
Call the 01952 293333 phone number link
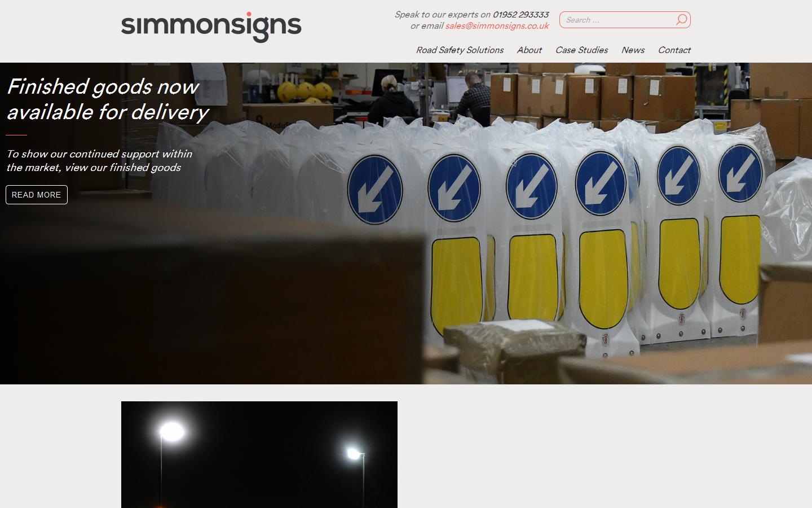pos(520,15)
